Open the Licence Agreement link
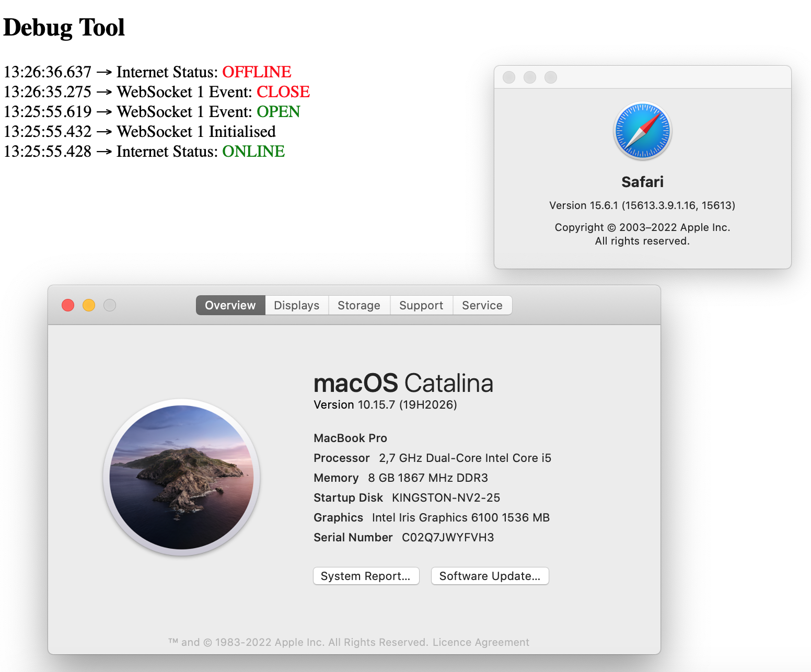811x672 pixels. point(481,642)
